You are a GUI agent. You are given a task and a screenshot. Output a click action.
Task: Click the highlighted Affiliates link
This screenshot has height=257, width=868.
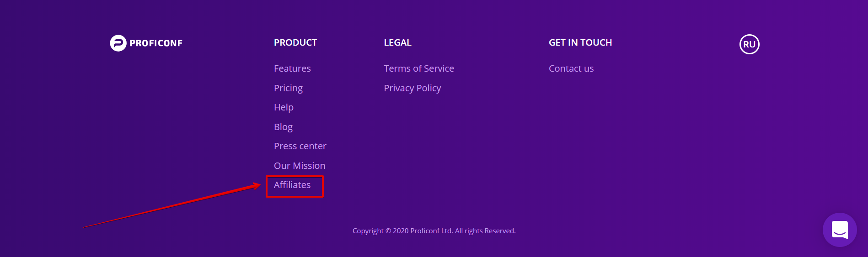(292, 185)
